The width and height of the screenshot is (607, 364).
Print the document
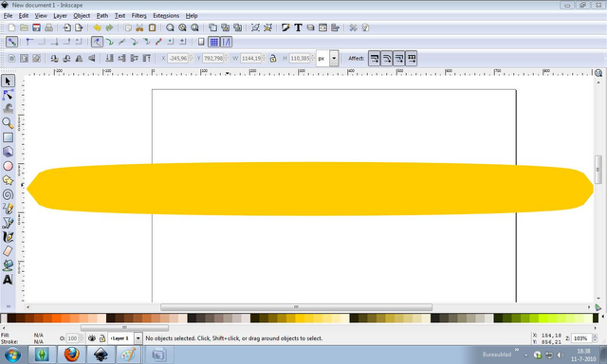pyautogui.click(x=48, y=27)
